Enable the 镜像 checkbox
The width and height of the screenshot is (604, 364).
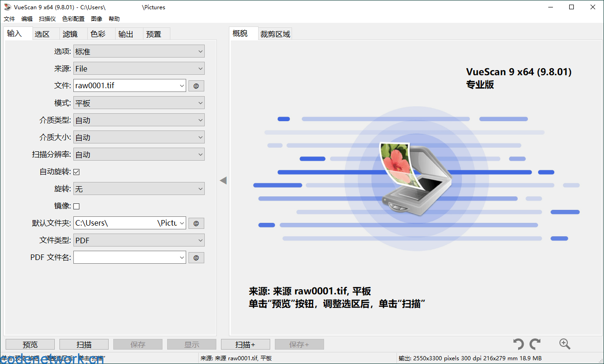pyautogui.click(x=77, y=206)
